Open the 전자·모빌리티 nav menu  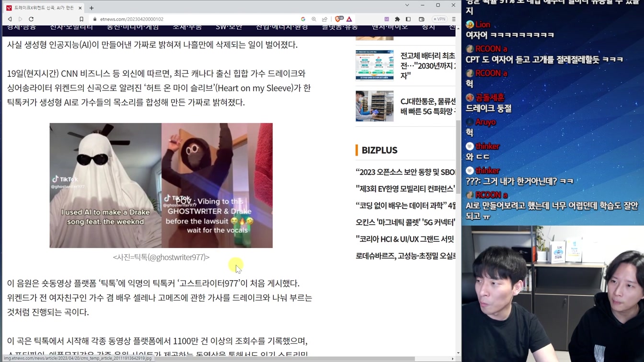[71, 28]
